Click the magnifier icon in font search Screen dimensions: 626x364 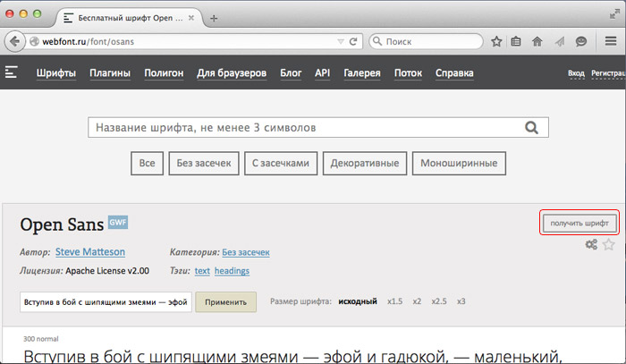click(x=531, y=127)
